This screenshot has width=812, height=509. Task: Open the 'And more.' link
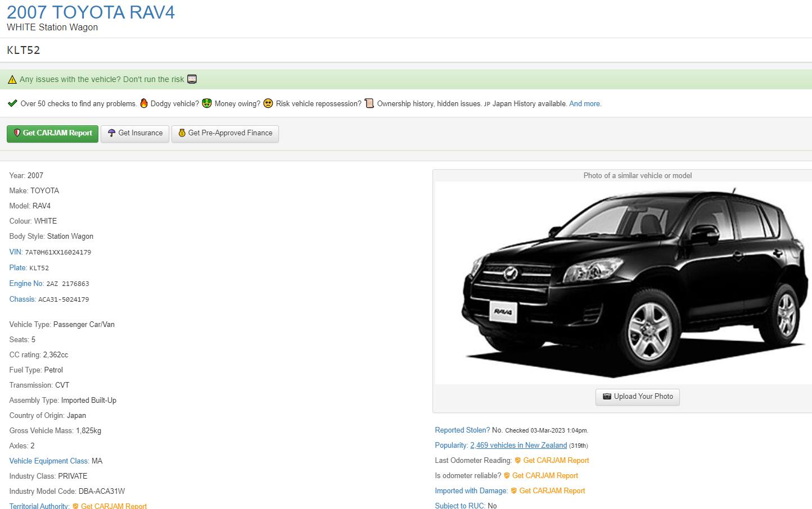[x=585, y=104]
